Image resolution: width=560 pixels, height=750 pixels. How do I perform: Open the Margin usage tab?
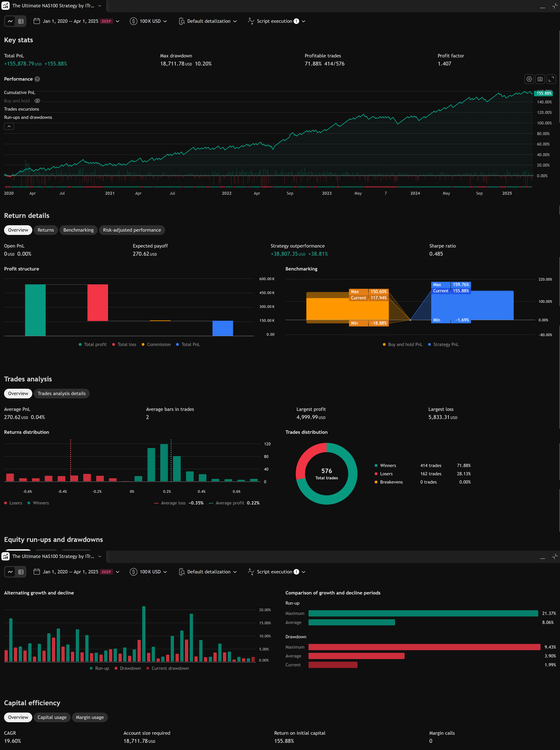click(90, 717)
